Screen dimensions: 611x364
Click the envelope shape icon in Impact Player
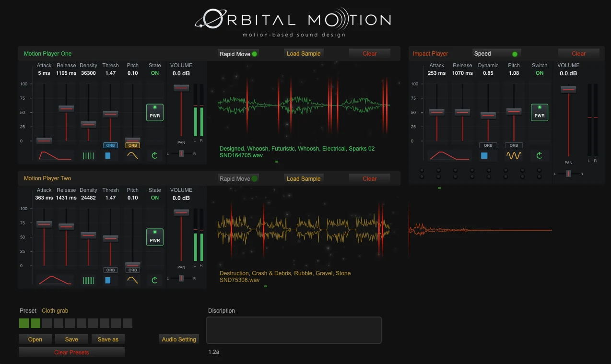(449, 155)
